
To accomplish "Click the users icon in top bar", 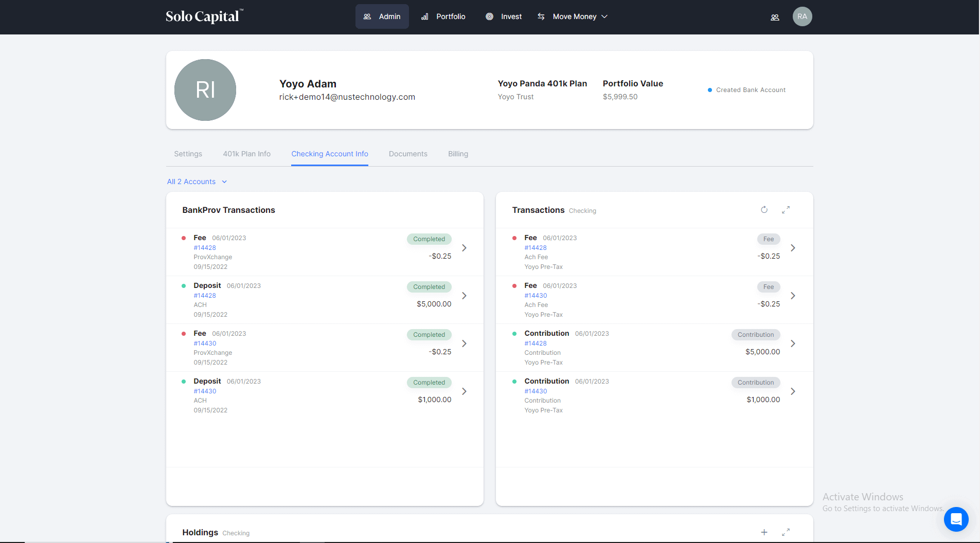I will [775, 17].
